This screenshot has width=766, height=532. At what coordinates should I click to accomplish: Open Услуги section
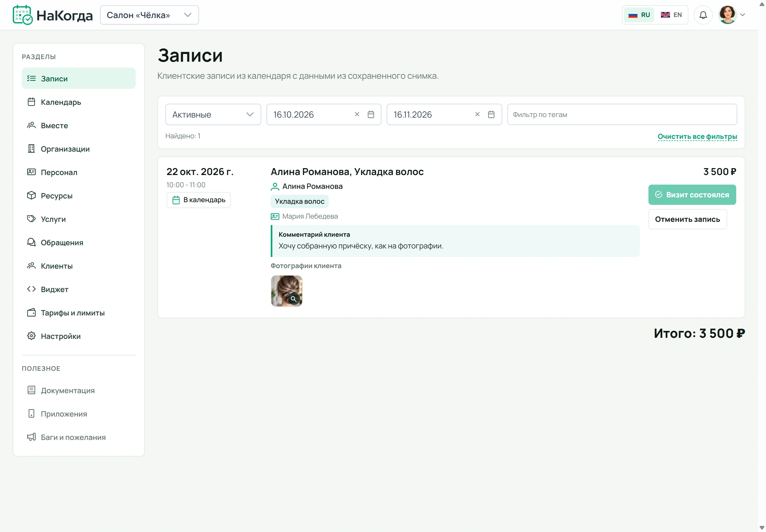tap(79, 219)
